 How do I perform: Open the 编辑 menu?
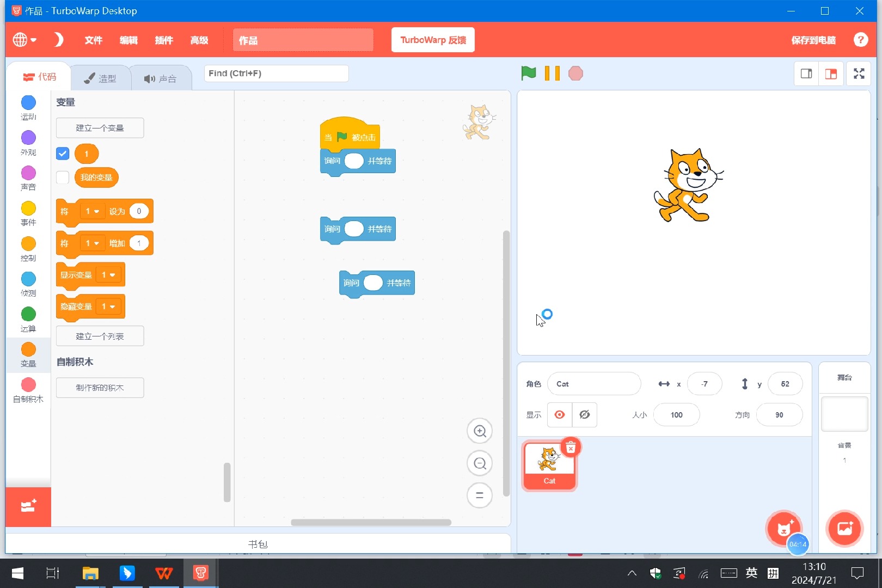pyautogui.click(x=128, y=40)
